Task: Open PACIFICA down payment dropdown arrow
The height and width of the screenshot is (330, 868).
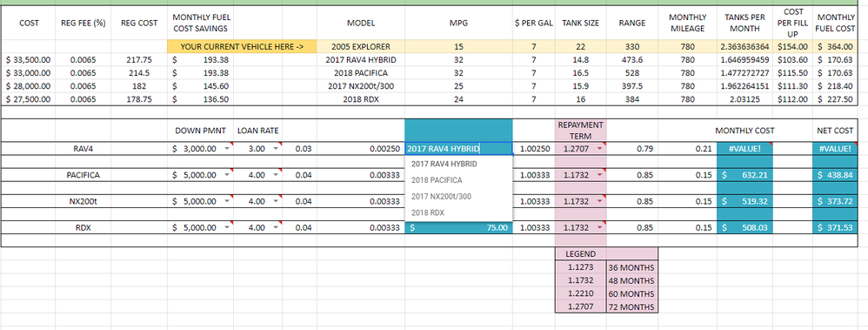Action: tap(226, 175)
